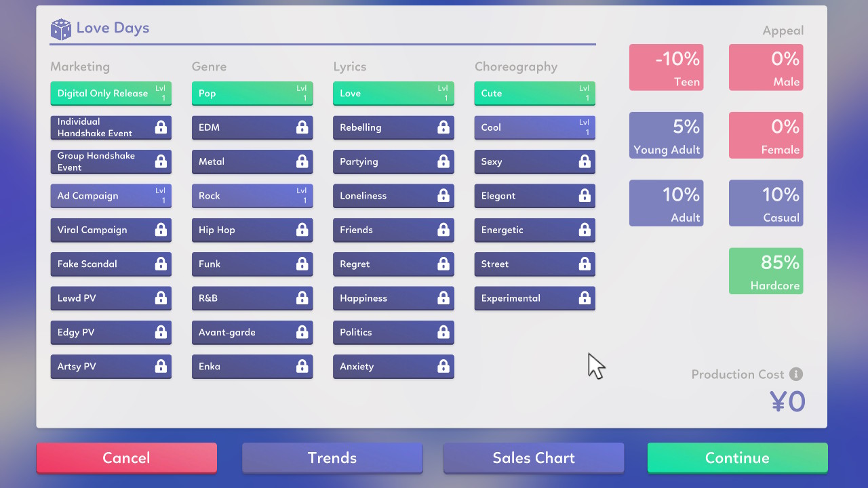Click the lock icon on Friends lyrics

point(443,230)
